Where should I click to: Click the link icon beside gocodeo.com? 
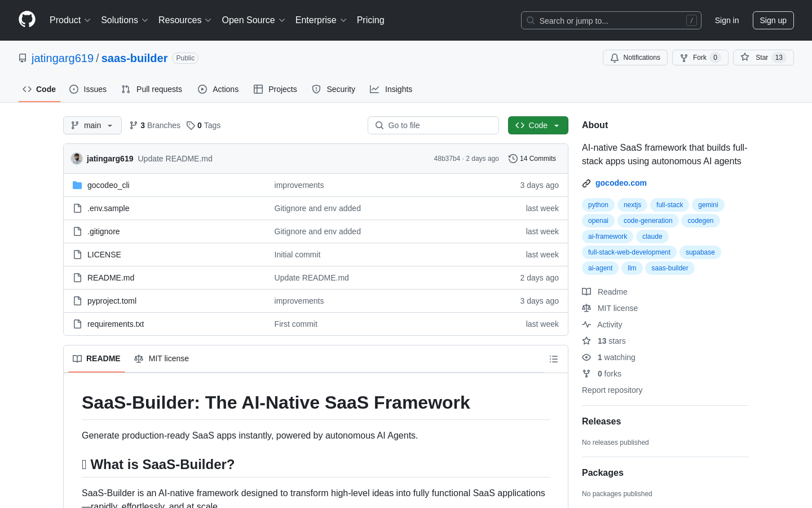click(586, 183)
